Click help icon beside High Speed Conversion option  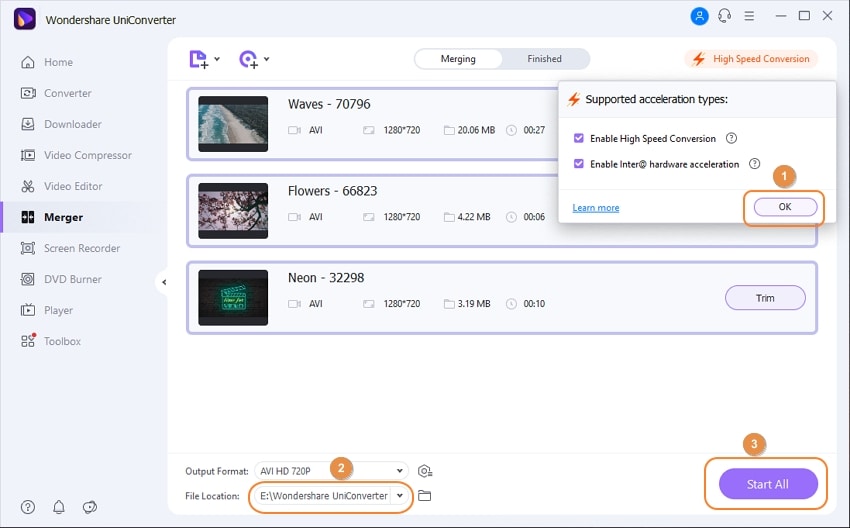click(731, 138)
